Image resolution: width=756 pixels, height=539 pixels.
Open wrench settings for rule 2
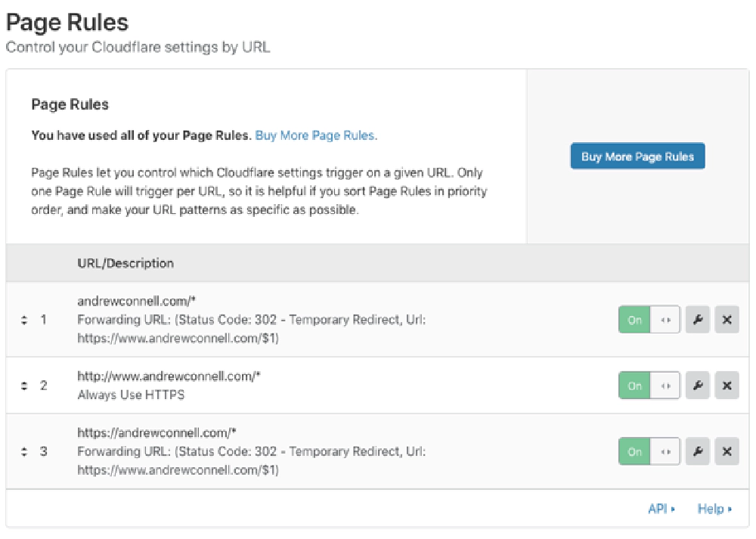tap(697, 386)
